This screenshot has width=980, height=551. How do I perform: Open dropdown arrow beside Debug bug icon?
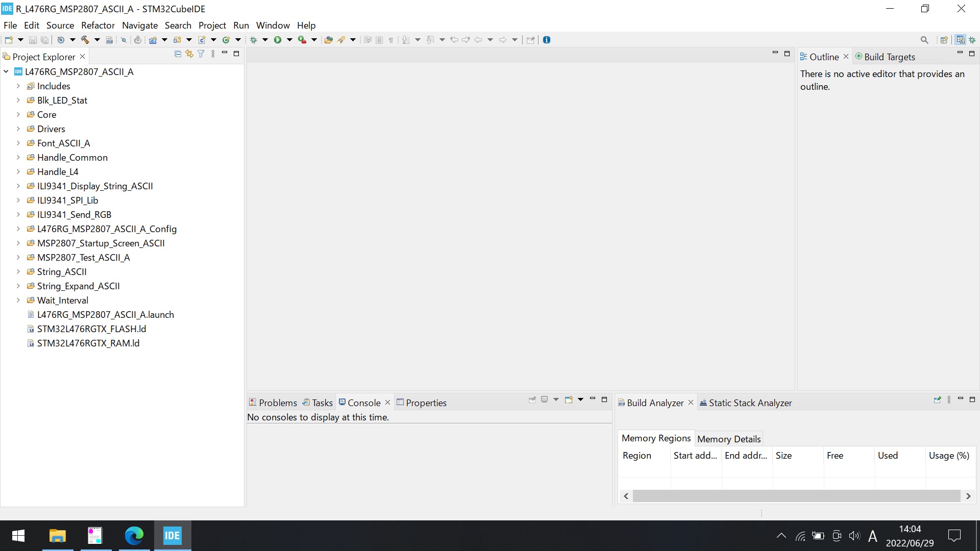[x=265, y=40]
